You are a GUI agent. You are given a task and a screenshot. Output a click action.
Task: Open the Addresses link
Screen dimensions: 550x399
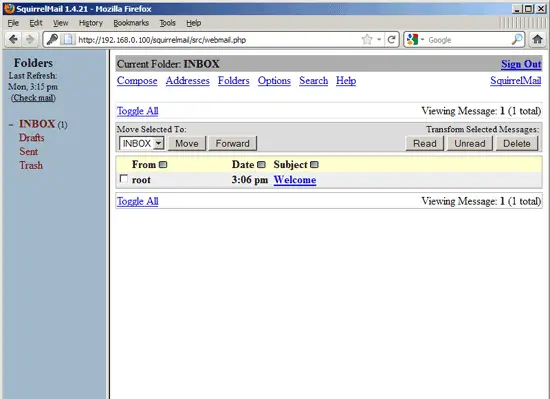click(x=188, y=81)
